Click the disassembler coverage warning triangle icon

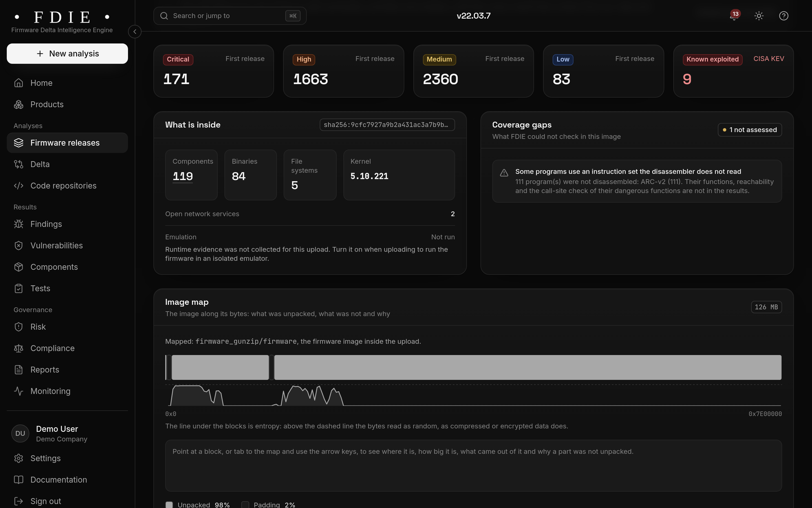coord(504,173)
